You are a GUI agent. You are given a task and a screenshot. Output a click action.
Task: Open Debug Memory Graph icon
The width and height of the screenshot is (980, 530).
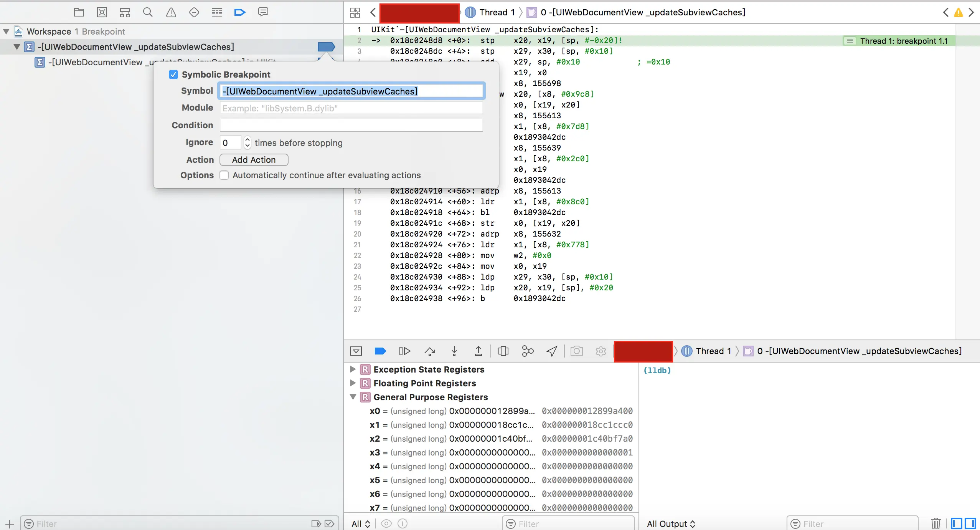pos(528,351)
